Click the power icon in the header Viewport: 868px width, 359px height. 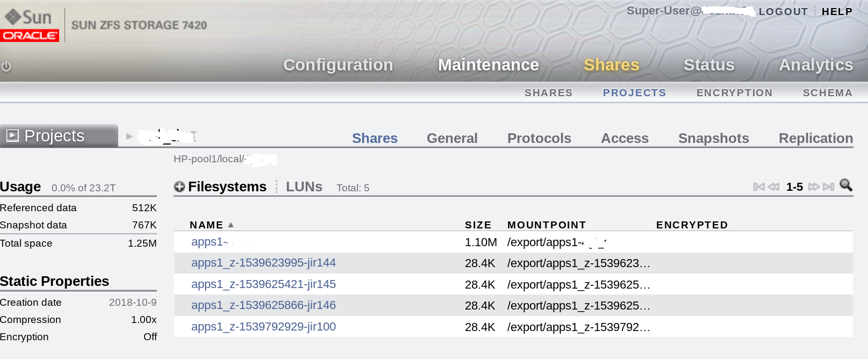point(6,66)
